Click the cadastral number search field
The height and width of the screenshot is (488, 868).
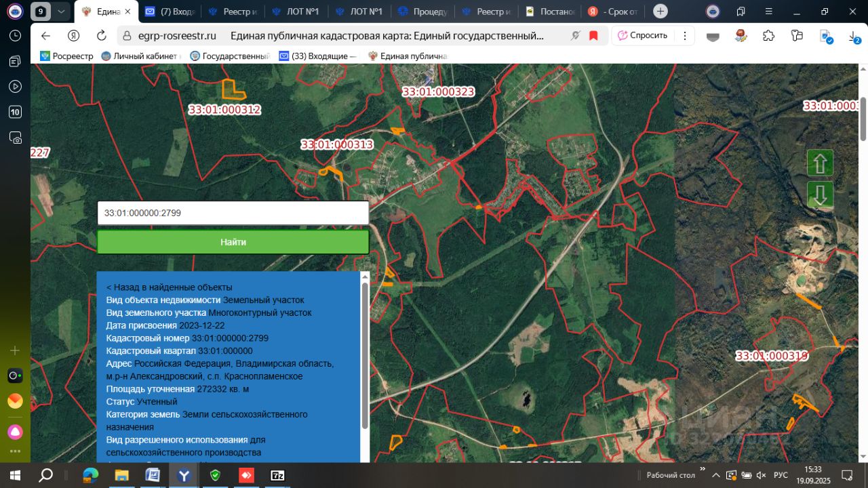233,213
